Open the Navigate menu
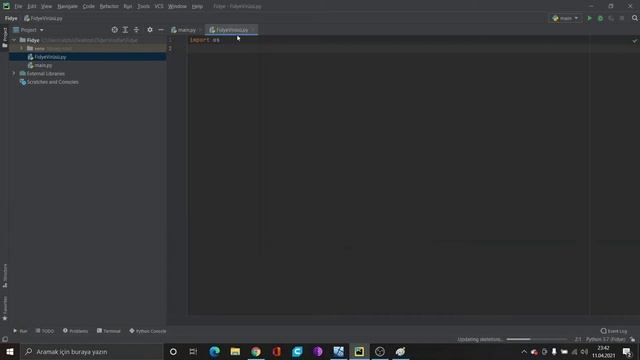The width and height of the screenshot is (640, 360). [x=67, y=7]
